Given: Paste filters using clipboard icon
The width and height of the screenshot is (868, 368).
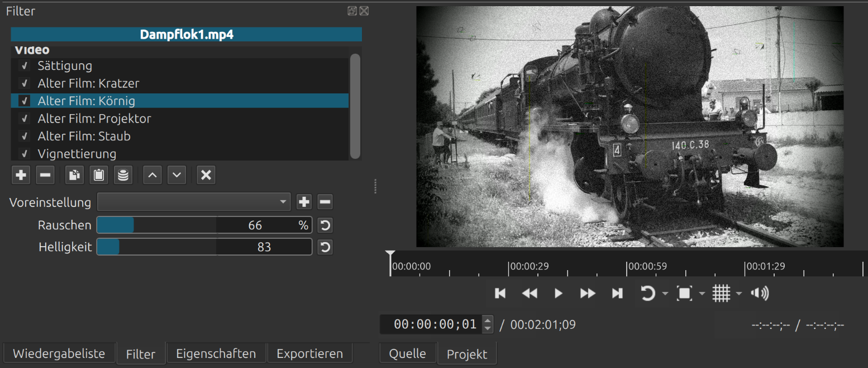Looking at the screenshot, I should (x=99, y=175).
